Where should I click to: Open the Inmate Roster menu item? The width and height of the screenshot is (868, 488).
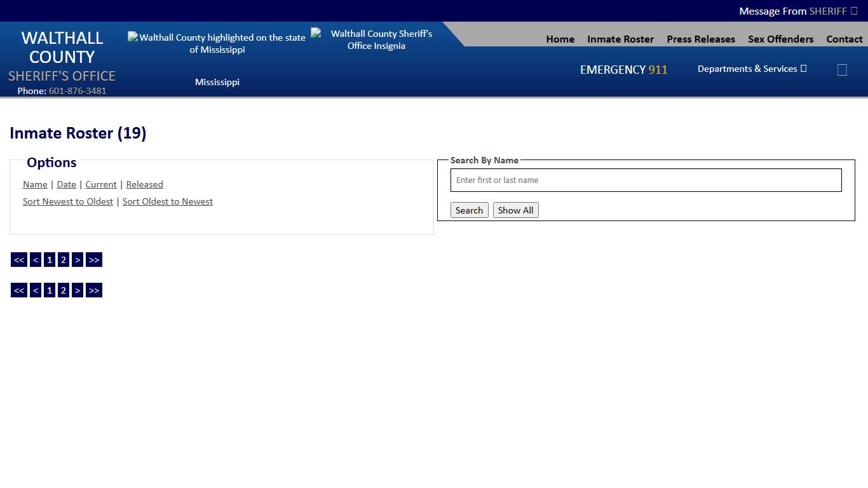coord(620,39)
